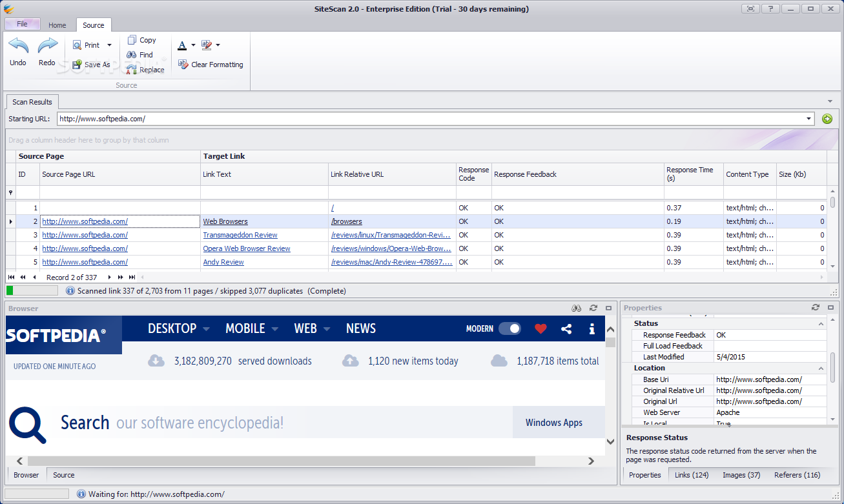Screen dimensions: 844x504
Task: Click the green scan progress bar
Action: pos(32,291)
